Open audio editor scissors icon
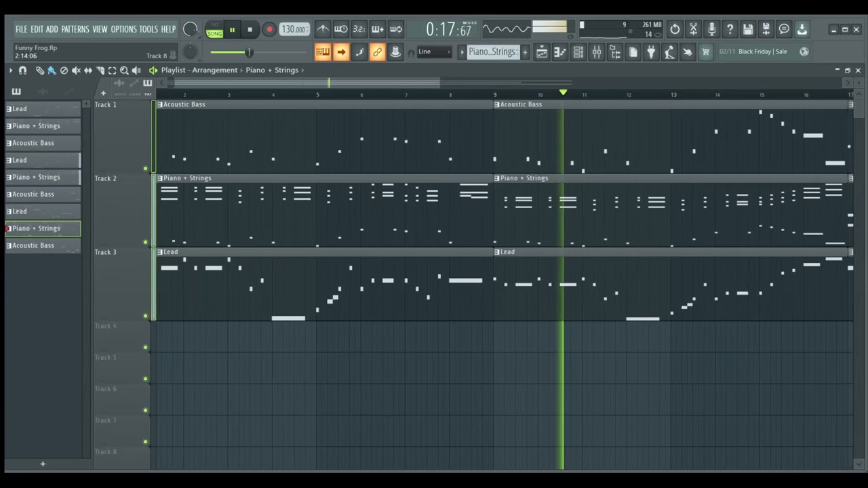This screenshot has width=868, height=488. tap(693, 29)
